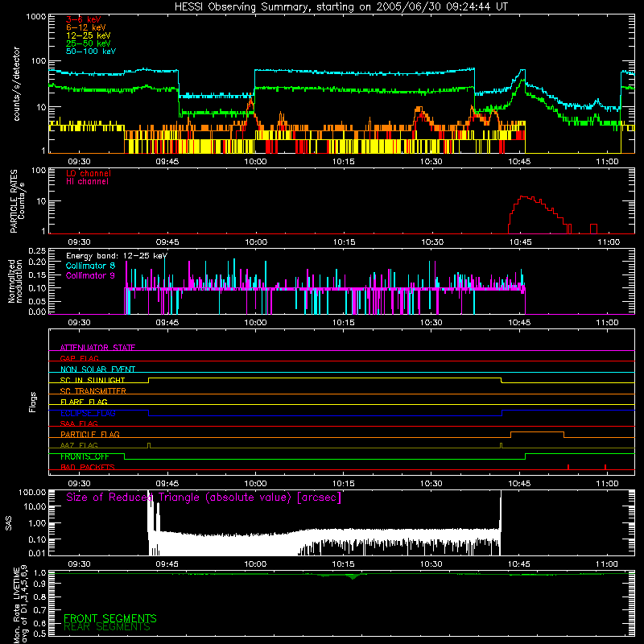
Task: Click the REAR SEGMENTS legend label
Action: (107, 627)
